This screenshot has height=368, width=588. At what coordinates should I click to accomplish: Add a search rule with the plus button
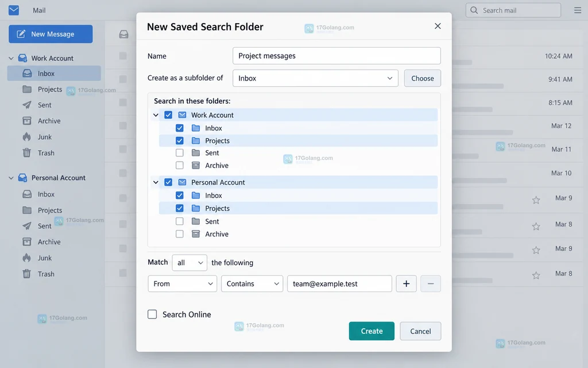coord(406,283)
